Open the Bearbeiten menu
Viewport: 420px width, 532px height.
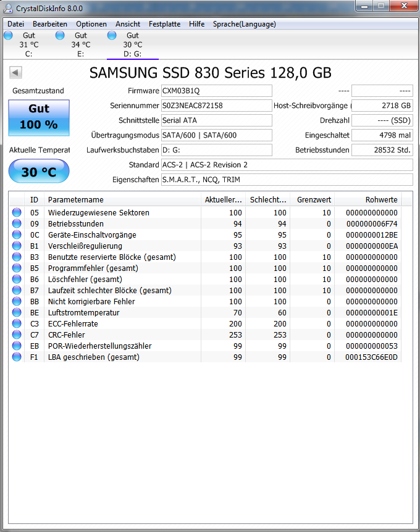[50, 24]
